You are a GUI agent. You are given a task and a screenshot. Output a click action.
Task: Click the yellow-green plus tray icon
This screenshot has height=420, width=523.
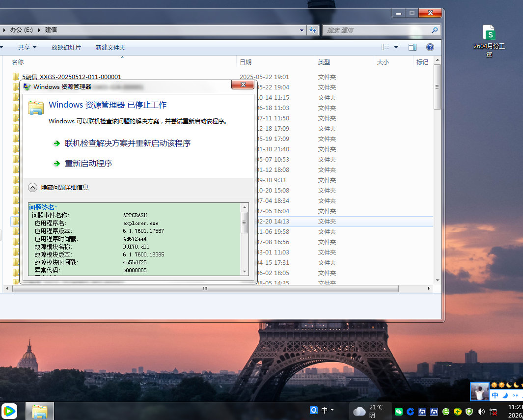click(458, 412)
